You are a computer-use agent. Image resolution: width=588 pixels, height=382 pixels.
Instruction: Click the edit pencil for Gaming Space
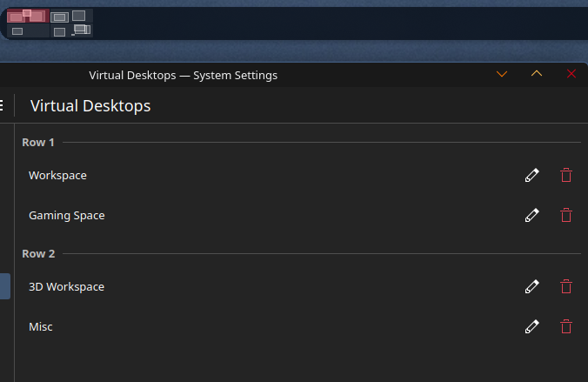point(531,216)
